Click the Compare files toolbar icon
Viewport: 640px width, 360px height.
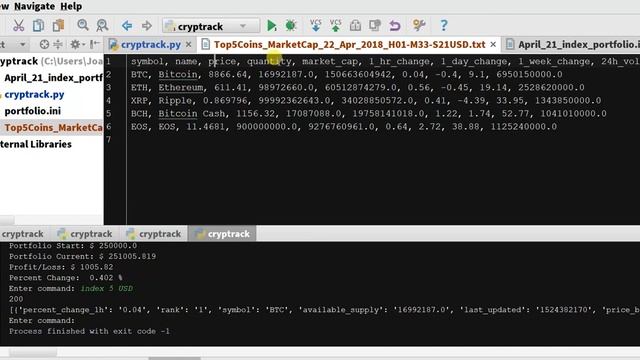(x=375, y=26)
